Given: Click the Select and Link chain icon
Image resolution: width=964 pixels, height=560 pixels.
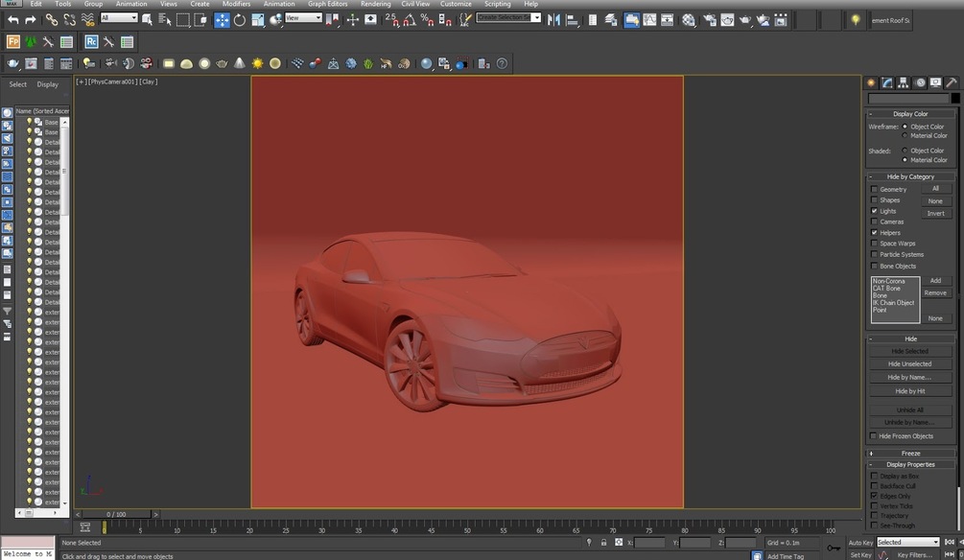Looking at the screenshot, I should 53,19.
